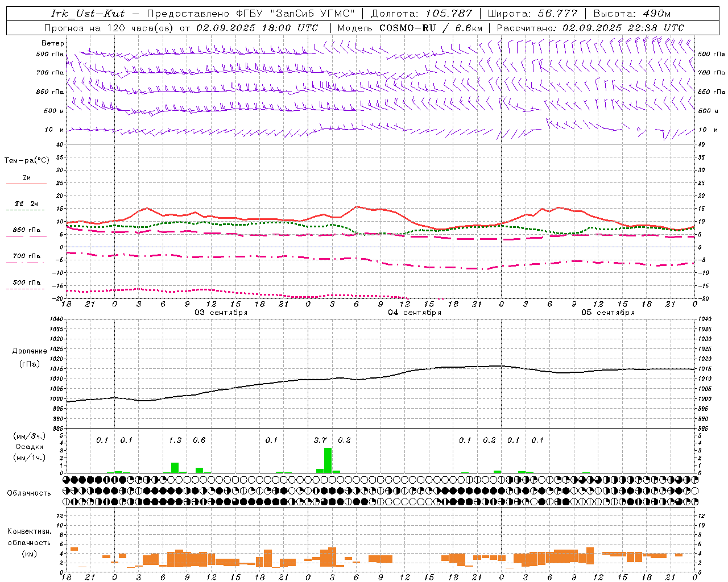Screen dimensions: 728x582
Task: Click the Рассчитано: 02.09.2025 22:38 UTC text
Action: 590,28
